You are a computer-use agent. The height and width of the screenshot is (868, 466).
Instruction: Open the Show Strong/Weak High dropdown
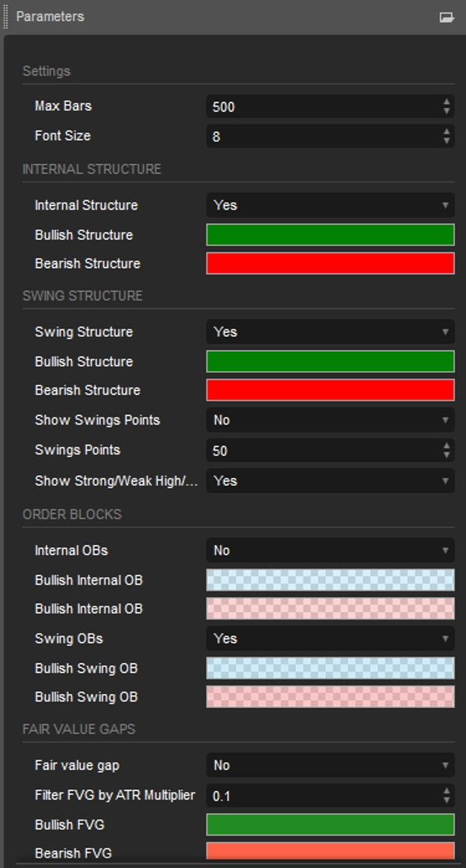[x=329, y=481]
